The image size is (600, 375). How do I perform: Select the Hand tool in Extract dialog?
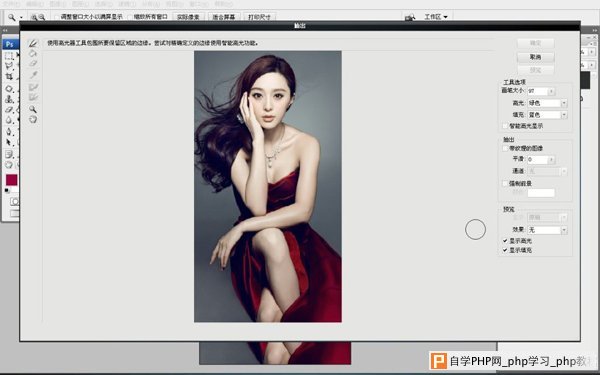click(33, 119)
